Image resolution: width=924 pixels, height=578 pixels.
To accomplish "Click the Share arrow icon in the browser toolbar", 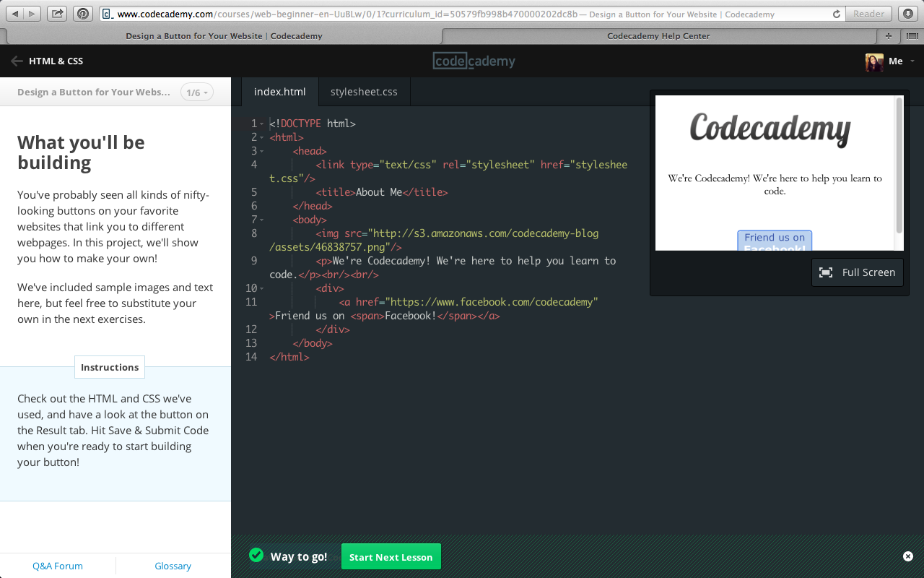I will coord(56,13).
